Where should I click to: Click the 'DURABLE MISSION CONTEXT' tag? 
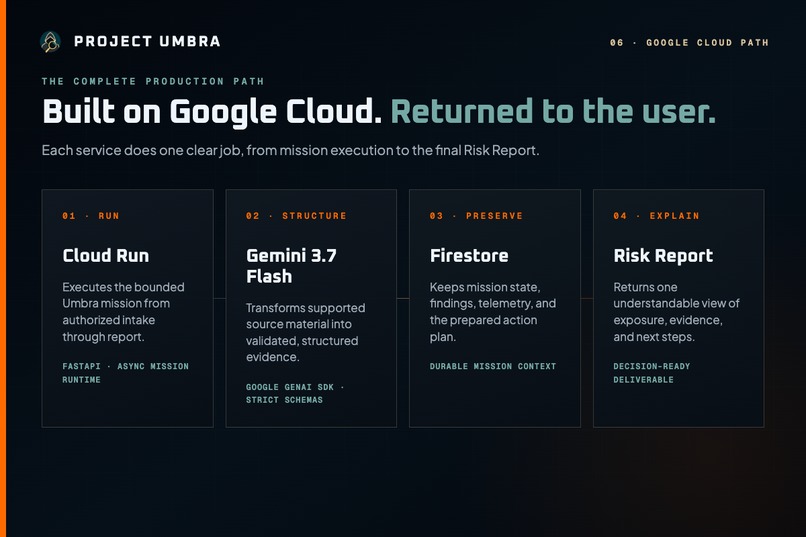(493, 366)
